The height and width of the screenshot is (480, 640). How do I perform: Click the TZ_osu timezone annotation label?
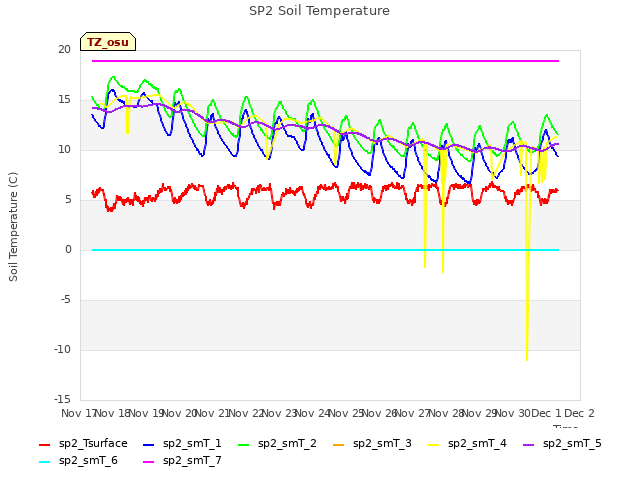tap(108, 42)
